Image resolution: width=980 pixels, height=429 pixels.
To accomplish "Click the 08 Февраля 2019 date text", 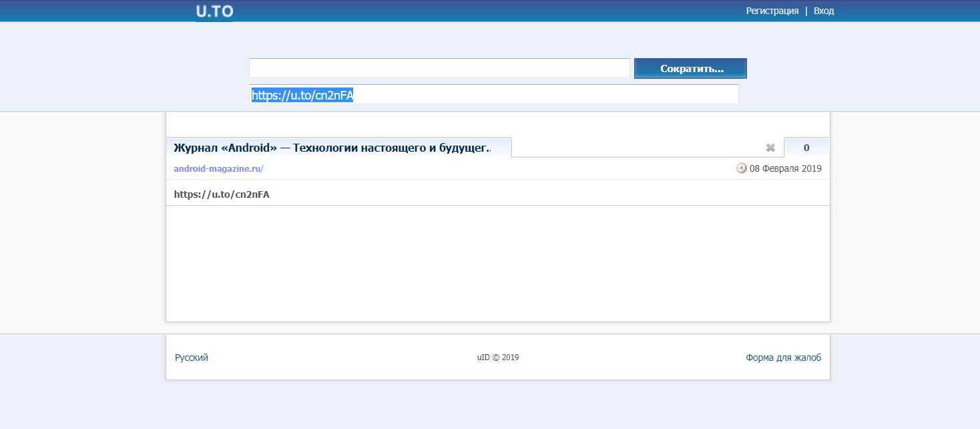I will pyautogui.click(x=785, y=168).
